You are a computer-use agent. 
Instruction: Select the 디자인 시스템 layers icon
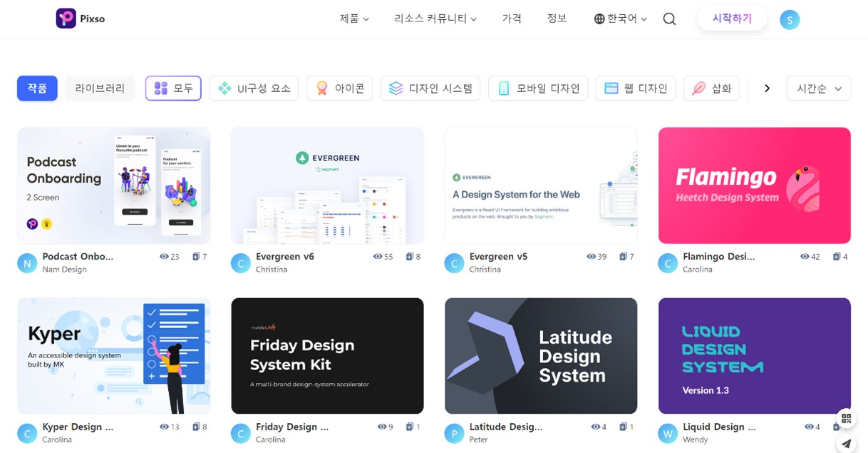(396, 88)
